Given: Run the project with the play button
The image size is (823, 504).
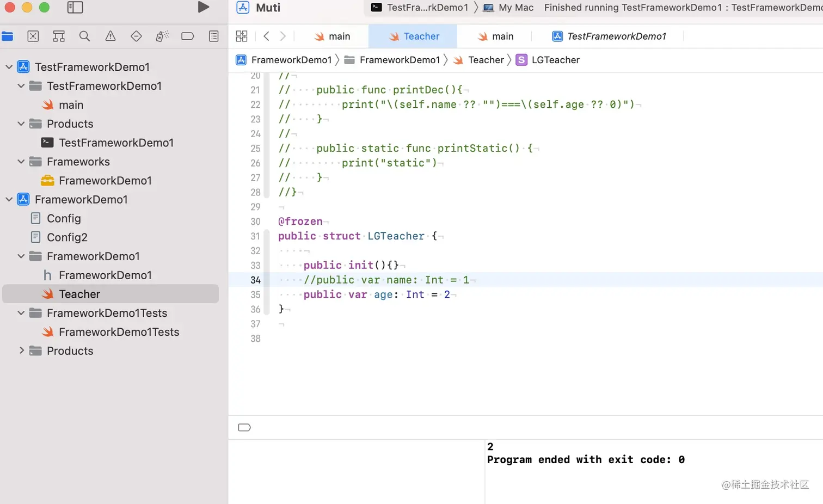Looking at the screenshot, I should point(204,7).
